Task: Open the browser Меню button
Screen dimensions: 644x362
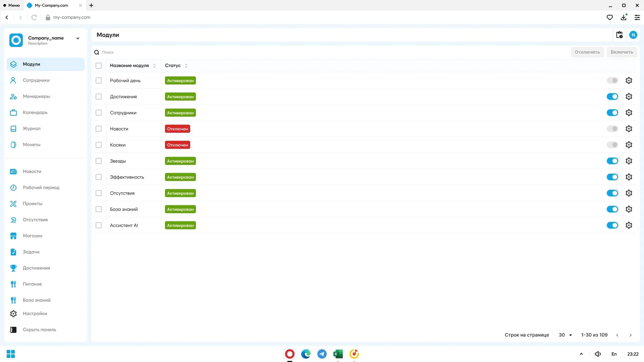Action: 11,5
